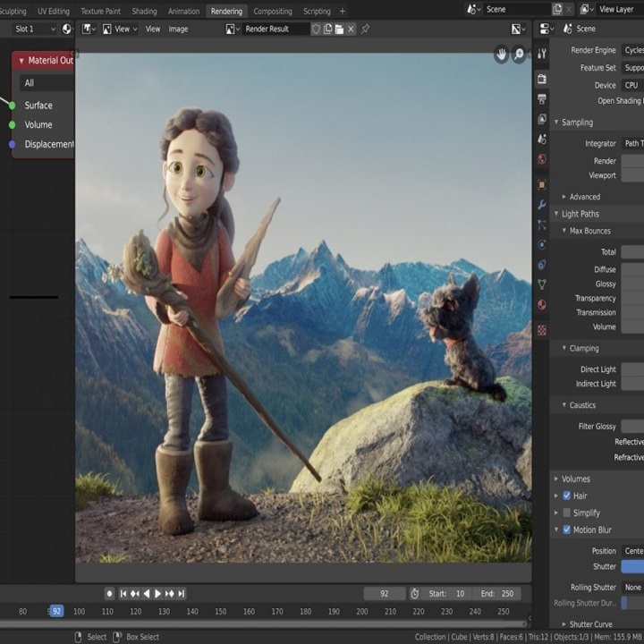This screenshot has width=644, height=644.
Task: Open the World properties tab icon
Action: click(x=542, y=160)
